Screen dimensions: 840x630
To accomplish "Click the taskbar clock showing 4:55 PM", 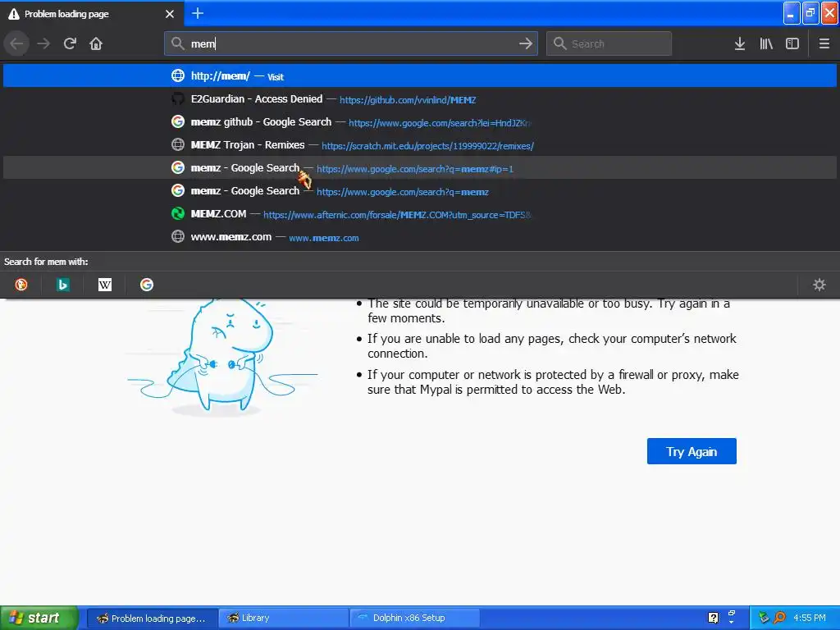I will tap(810, 618).
